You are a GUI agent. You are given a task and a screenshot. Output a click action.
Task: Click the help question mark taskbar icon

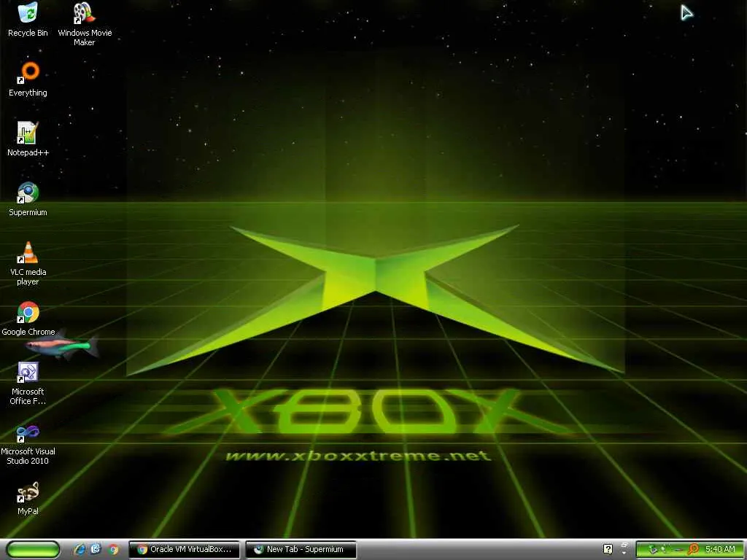(608, 550)
